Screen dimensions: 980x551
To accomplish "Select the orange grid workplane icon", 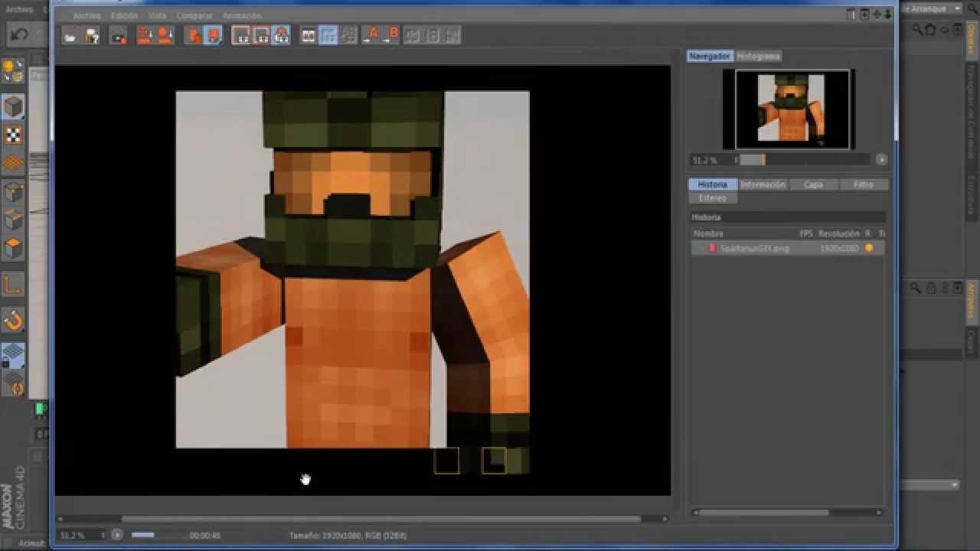I will point(13,163).
